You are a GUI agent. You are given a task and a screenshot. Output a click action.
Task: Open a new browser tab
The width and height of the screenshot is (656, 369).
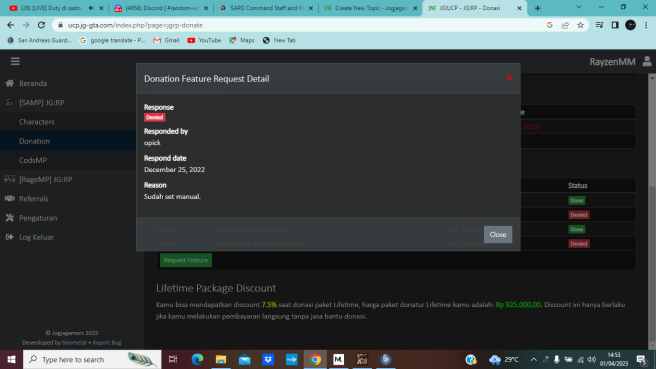(538, 8)
